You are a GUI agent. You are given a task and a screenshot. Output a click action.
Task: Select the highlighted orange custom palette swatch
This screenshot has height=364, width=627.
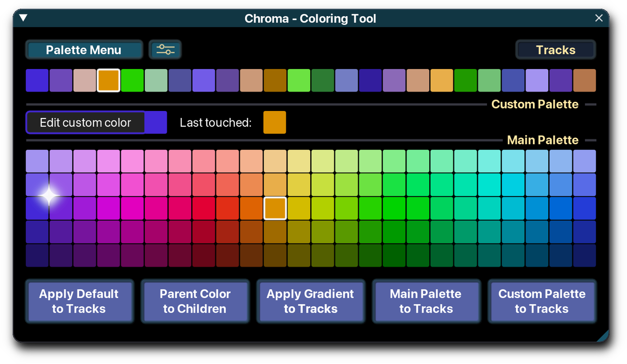point(108,80)
